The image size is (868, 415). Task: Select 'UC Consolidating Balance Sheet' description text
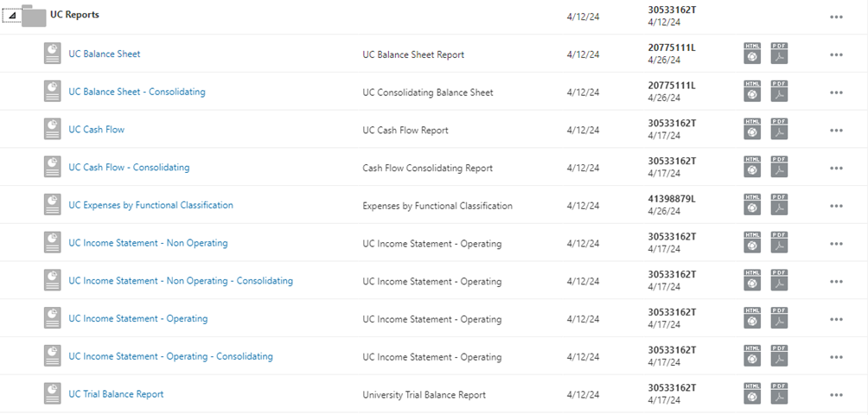tap(427, 93)
